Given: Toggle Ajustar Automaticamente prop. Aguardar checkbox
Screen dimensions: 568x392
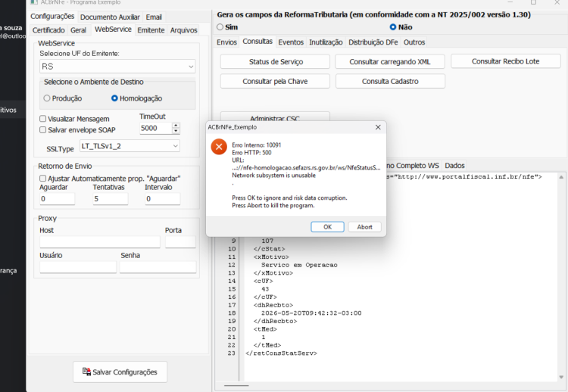Looking at the screenshot, I should [42, 178].
